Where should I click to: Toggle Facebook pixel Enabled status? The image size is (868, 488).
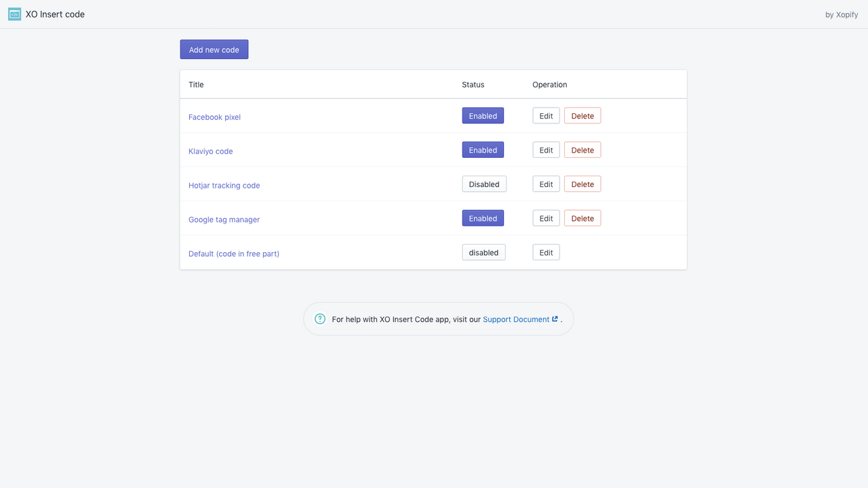pyautogui.click(x=483, y=116)
